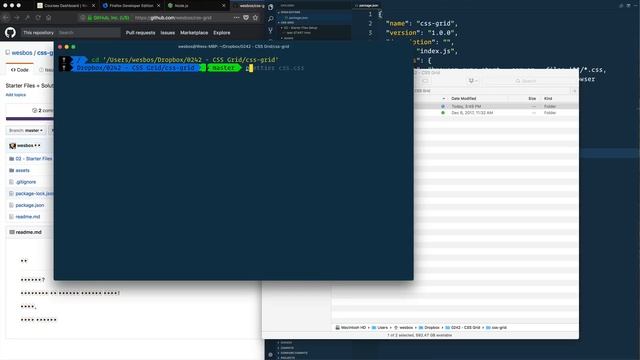
Task: Focus the GitHub repository search field
Action: [x=89, y=33]
